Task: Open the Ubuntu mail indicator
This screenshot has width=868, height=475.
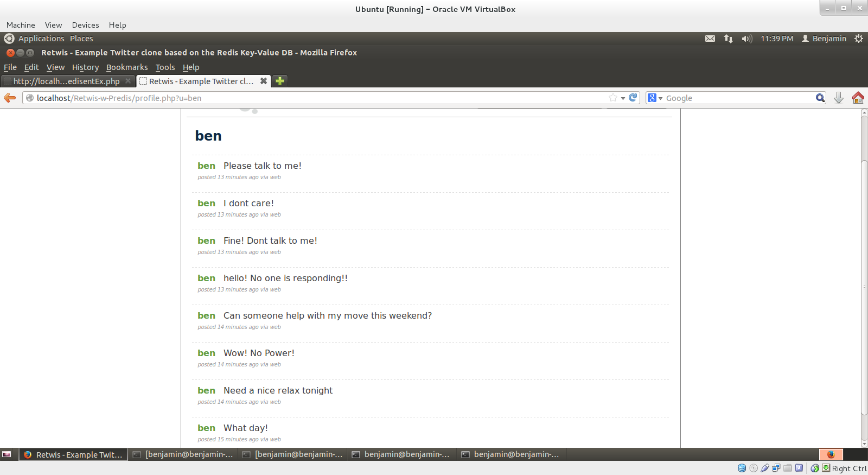Action: [x=710, y=39]
